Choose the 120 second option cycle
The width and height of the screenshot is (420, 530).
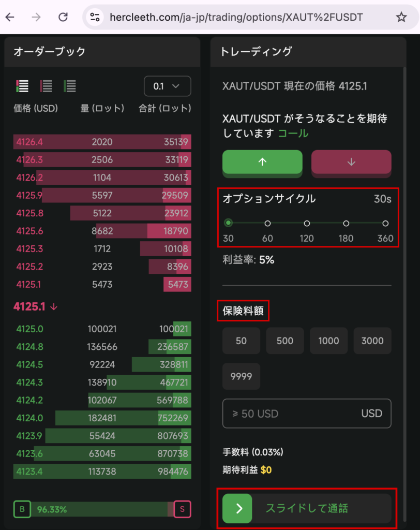[307, 224]
